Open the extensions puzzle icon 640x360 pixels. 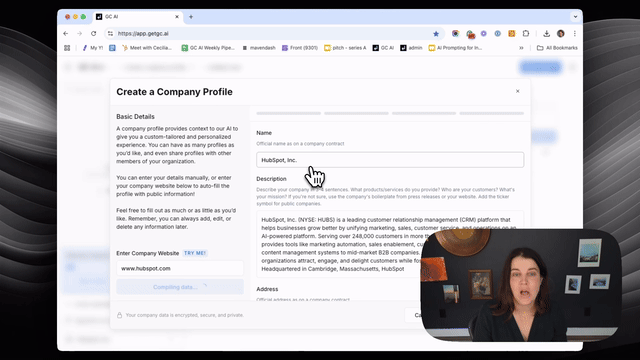pyautogui.click(x=526, y=33)
